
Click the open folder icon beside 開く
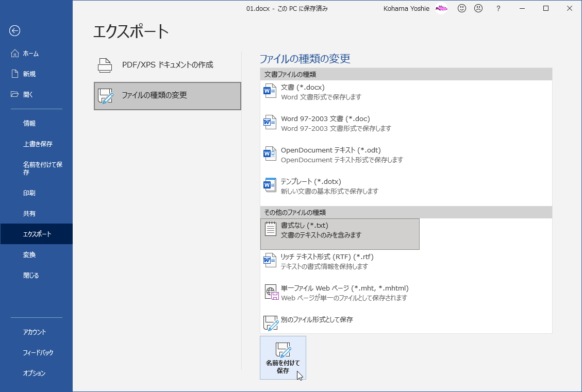[x=15, y=94]
